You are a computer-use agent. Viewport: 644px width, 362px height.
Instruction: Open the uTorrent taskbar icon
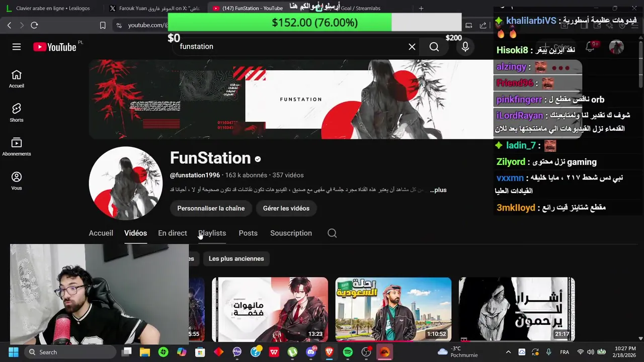coord(292,352)
